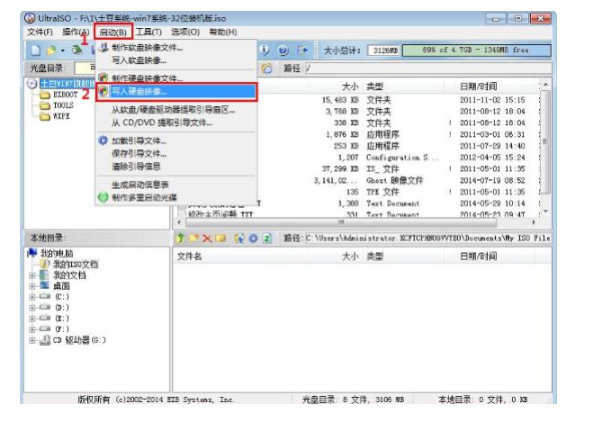
Task: Open the 工具(T) menu
Action: (x=149, y=32)
